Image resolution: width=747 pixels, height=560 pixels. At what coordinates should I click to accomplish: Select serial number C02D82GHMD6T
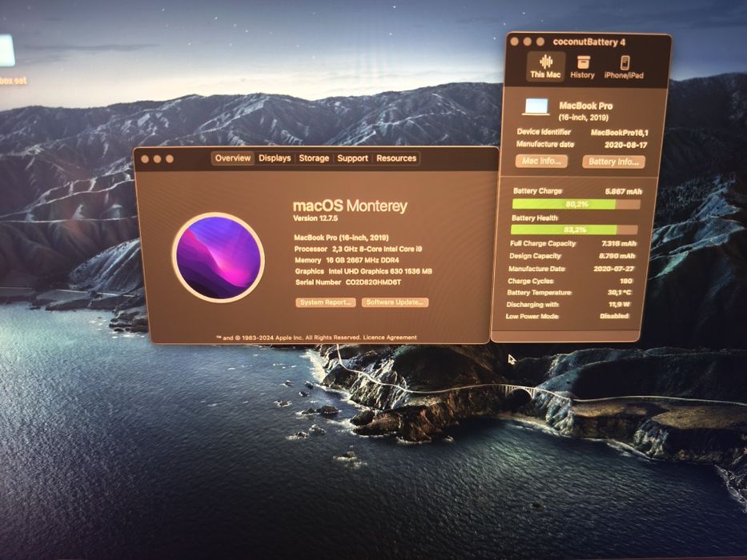[373, 282]
